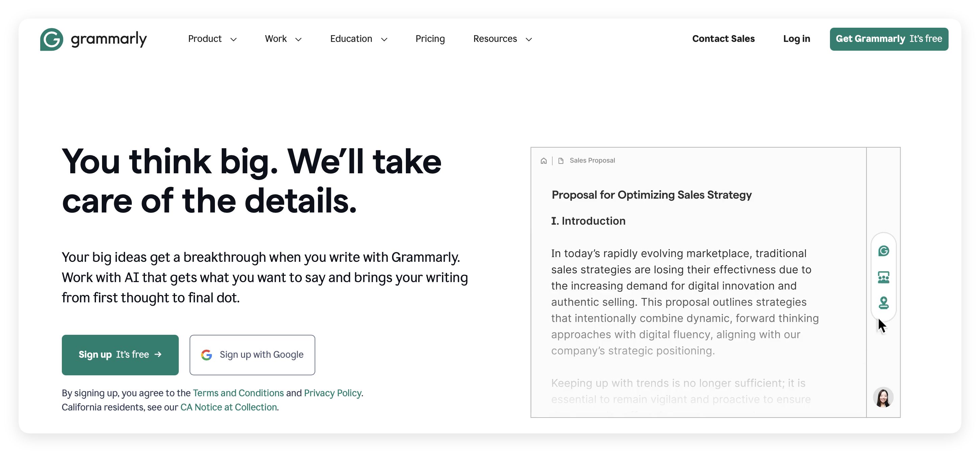Expand the Product dropdown menu

click(212, 39)
